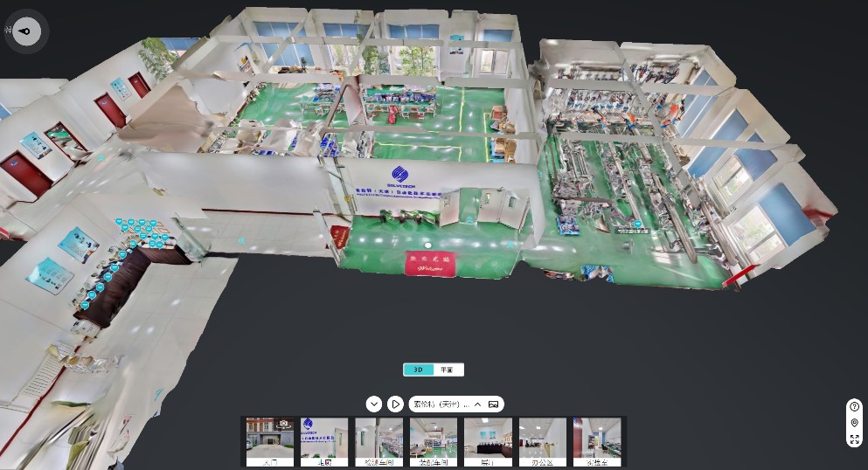Click the red banner sign on the green floor
The width and height of the screenshot is (868, 470).
click(429, 263)
